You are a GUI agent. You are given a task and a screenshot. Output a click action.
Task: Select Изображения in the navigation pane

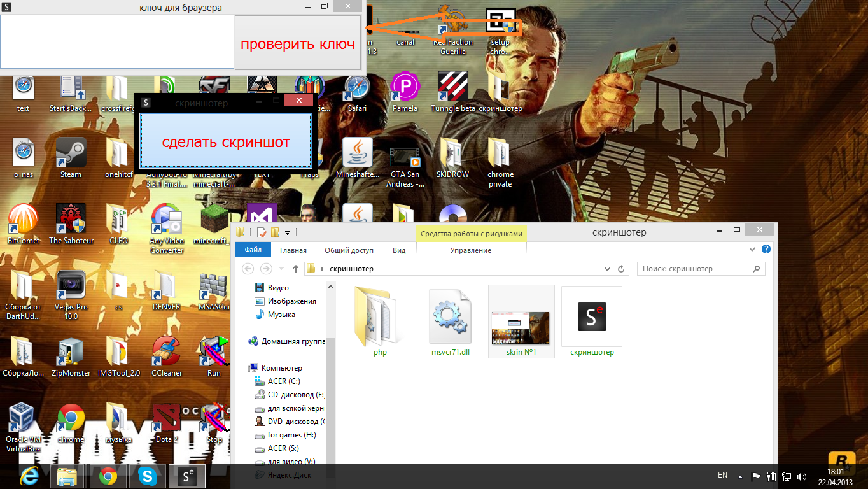point(285,301)
